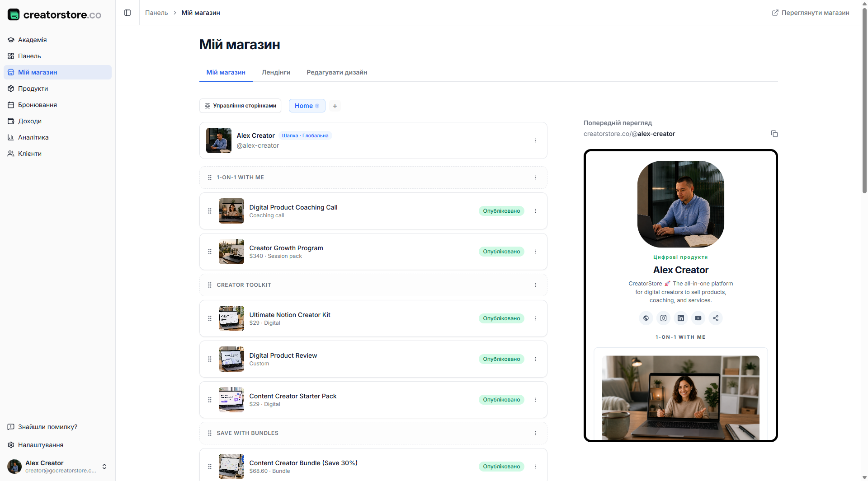868x481 pixels.
Task: Grab drag handle of Content Creator Bundle
Action: [x=210, y=467]
